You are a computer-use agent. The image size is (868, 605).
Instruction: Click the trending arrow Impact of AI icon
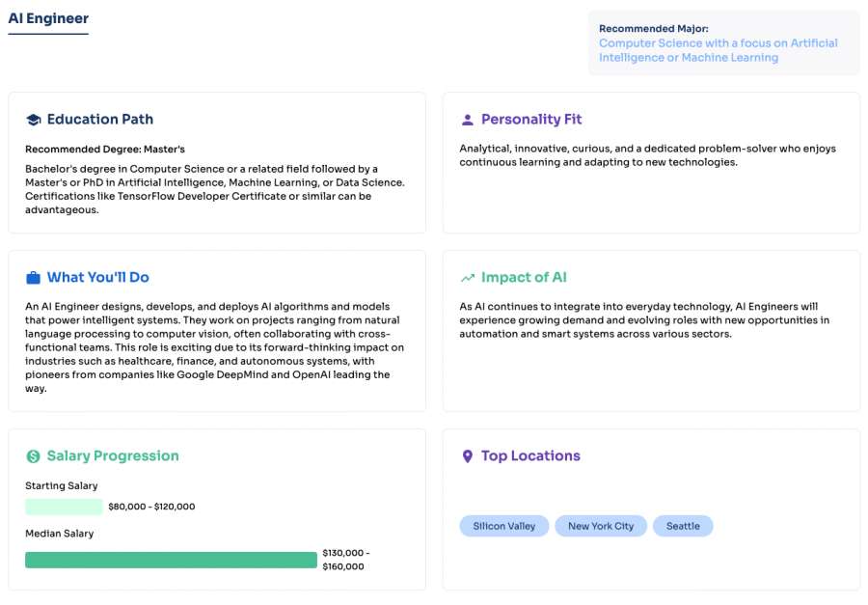tap(468, 278)
